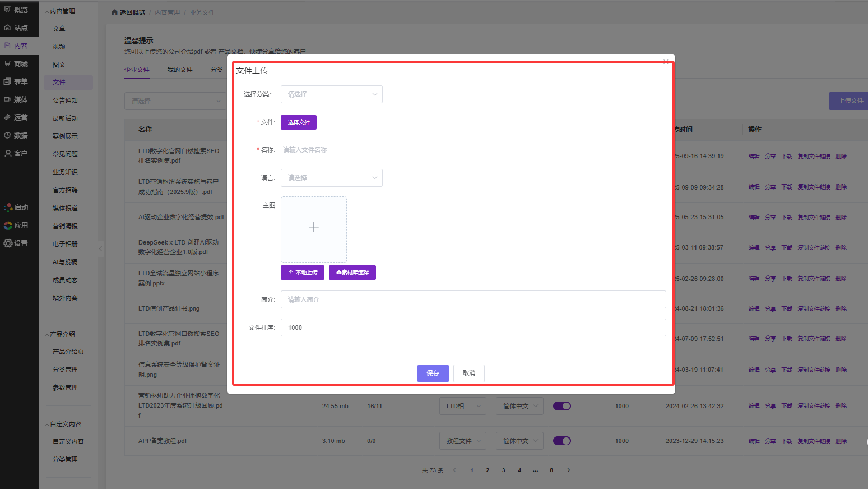Open 设置 settings in the main sidebar
Image resolution: width=868 pixels, height=489 pixels.
pos(16,243)
